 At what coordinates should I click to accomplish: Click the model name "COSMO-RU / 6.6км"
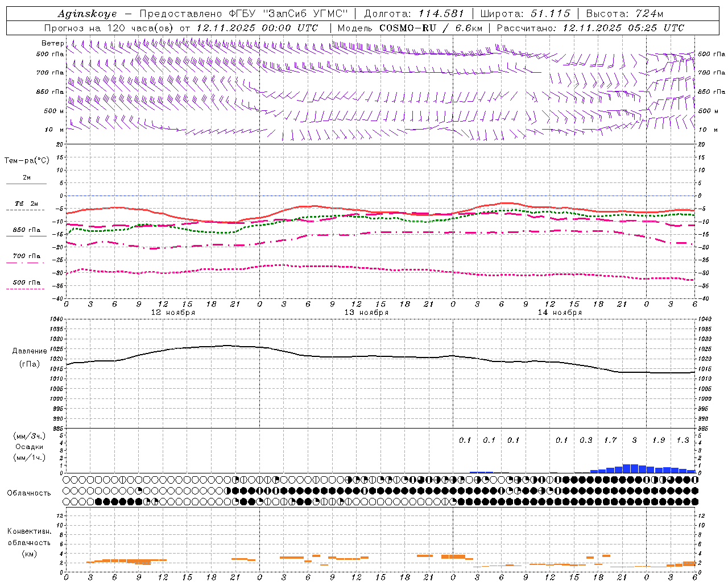(432, 28)
